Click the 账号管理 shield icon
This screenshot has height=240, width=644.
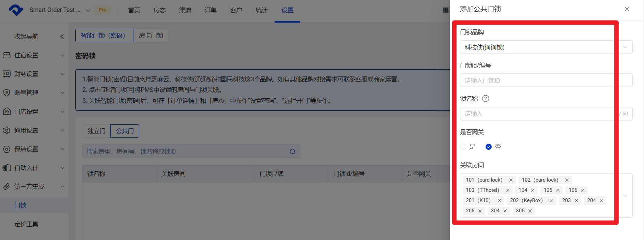click(6, 93)
